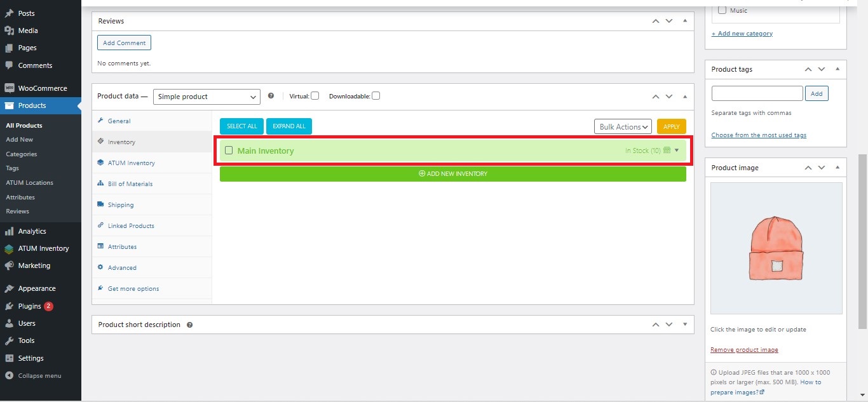
Task: Enable the Downloadable checkbox
Action: (376, 96)
